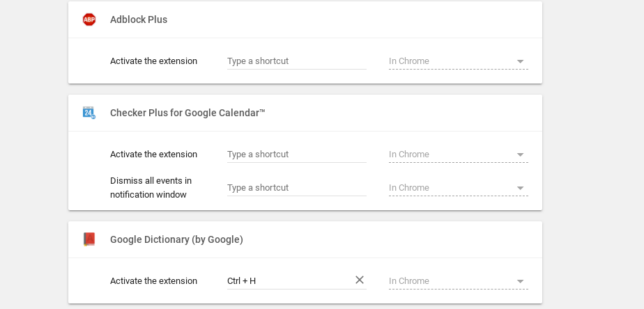Image resolution: width=644 pixels, height=309 pixels.
Task: Expand Checker Plus activate extension scope dropdown
Action: 458,154
